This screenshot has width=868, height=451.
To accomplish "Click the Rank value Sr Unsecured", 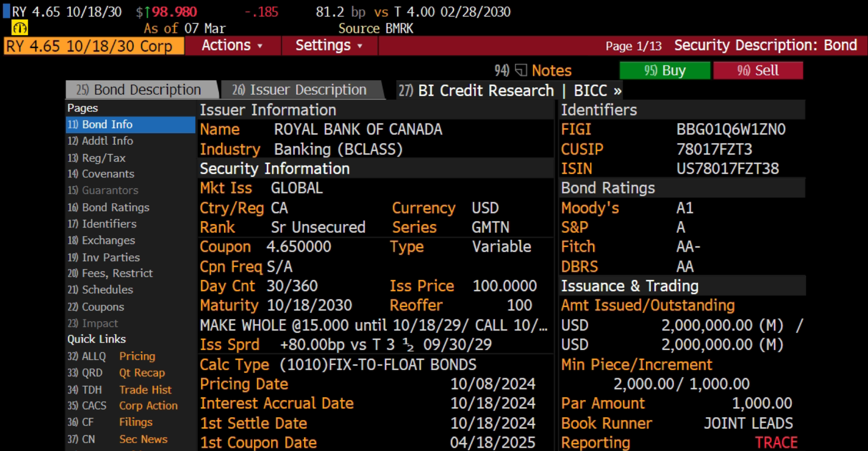I will pos(318,228).
